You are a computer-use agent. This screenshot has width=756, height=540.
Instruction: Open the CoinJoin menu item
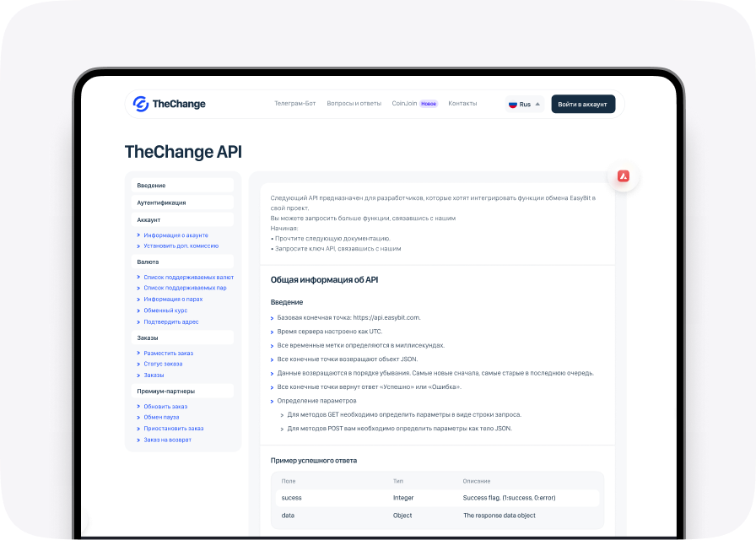(x=404, y=104)
